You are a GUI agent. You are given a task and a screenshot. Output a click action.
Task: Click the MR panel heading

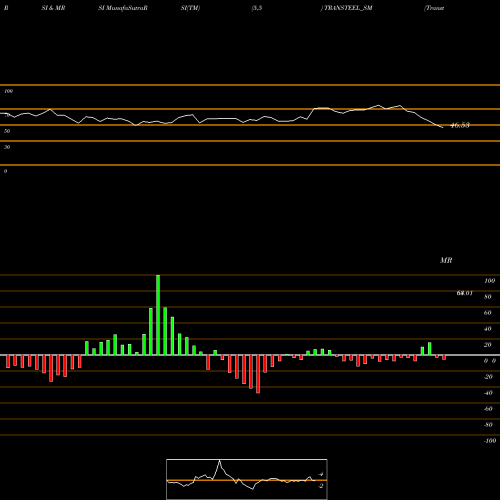pos(446,260)
